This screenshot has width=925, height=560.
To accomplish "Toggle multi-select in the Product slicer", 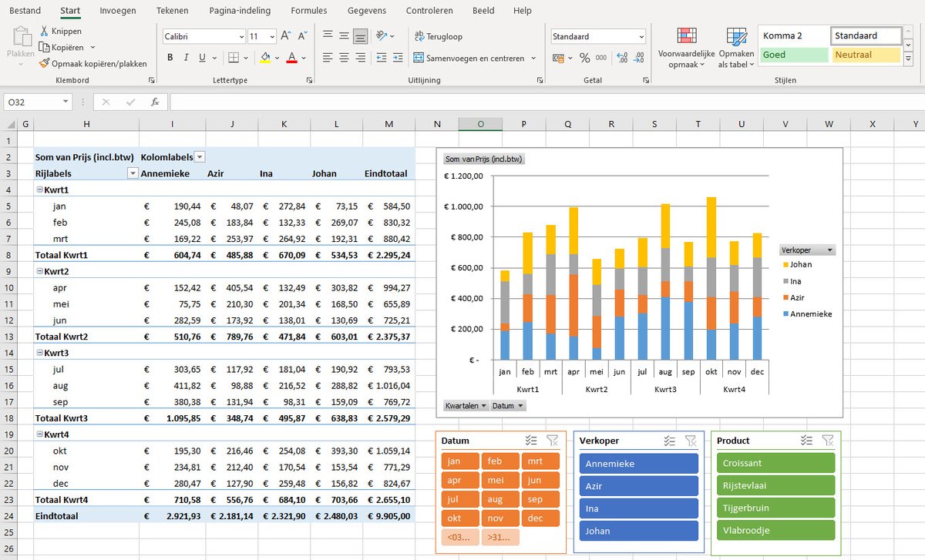I will 806,441.
